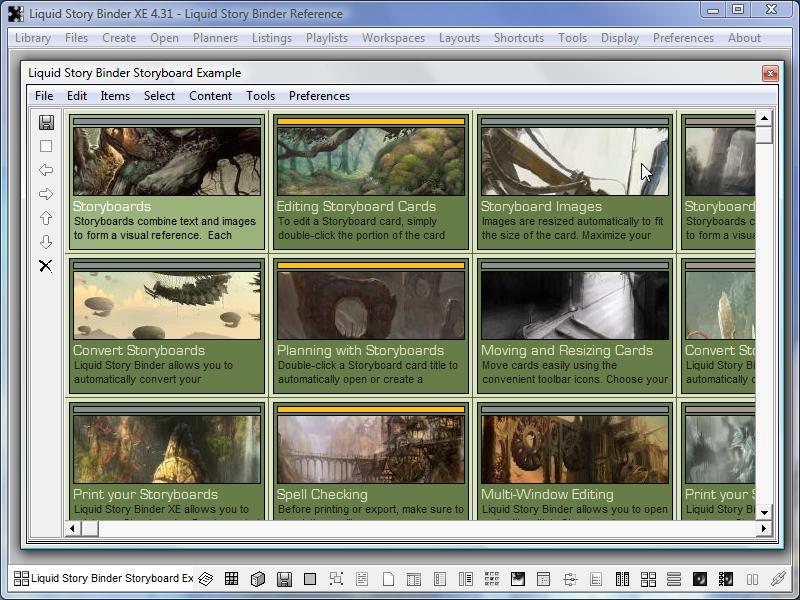Move card down with the down arrow icon
This screenshot has height=600, width=800.
coord(46,242)
